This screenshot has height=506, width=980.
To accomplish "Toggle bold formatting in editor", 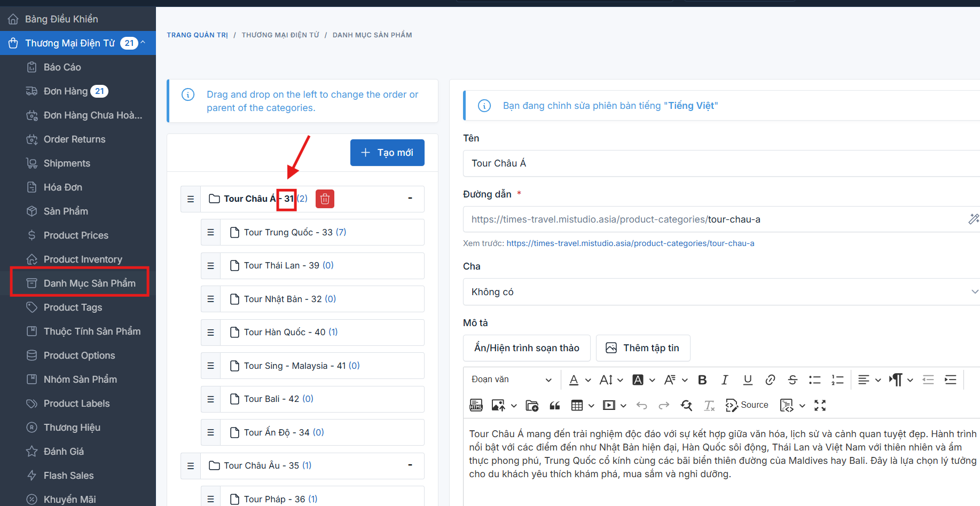I will tap(702, 380).
